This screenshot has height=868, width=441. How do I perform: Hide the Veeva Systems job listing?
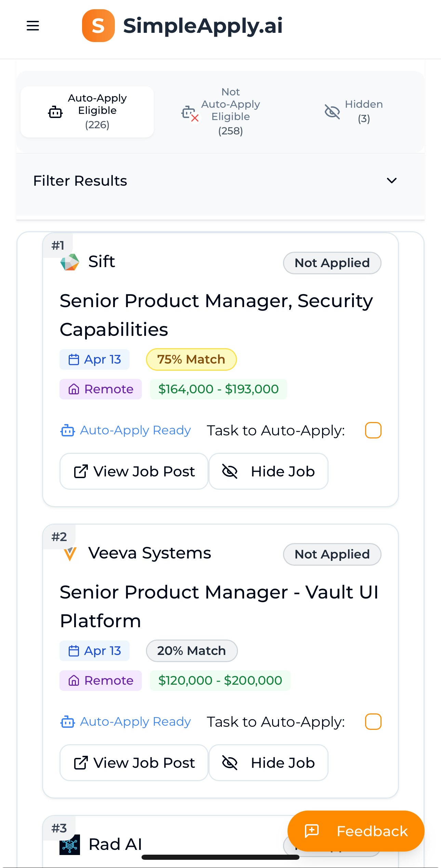pos(268,763)
